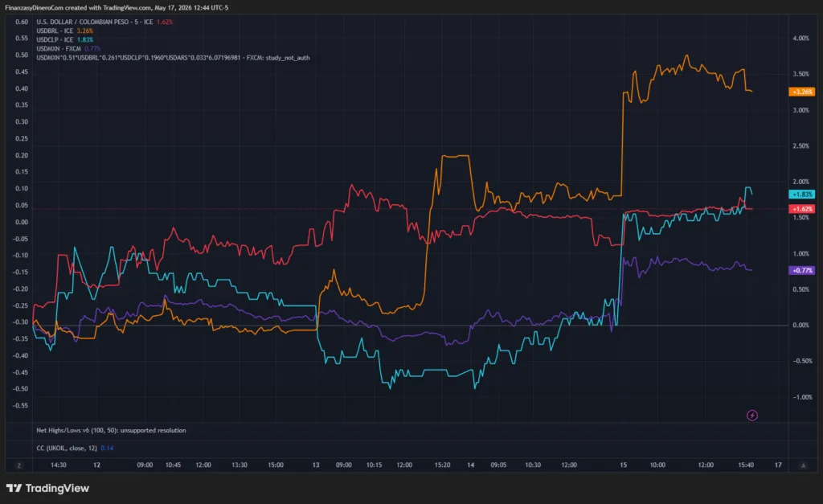Click the 'Z' timezone button
The height and width of the screenshot is (504, 823).
click(x=19, y=465)
